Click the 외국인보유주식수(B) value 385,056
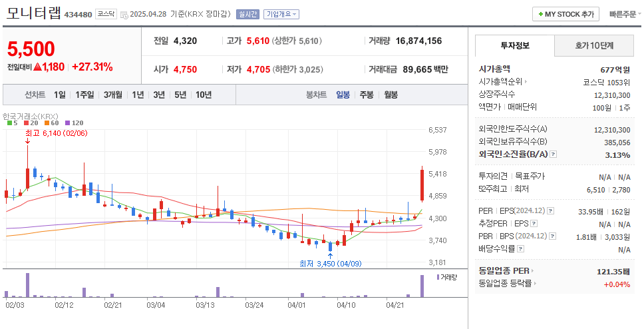 tap(617, 143)
